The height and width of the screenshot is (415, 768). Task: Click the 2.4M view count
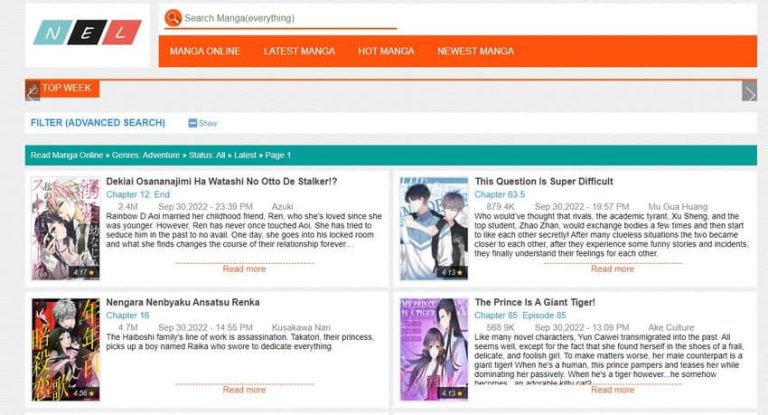coord(128,206)
